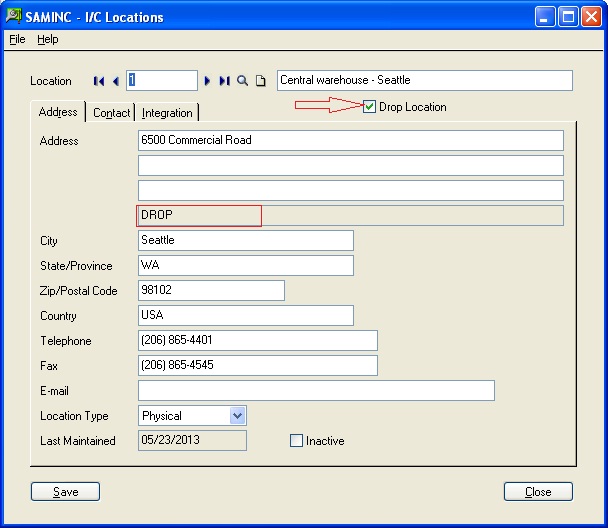
Task: Open the Help menu
Action: [x=48, y=39]
